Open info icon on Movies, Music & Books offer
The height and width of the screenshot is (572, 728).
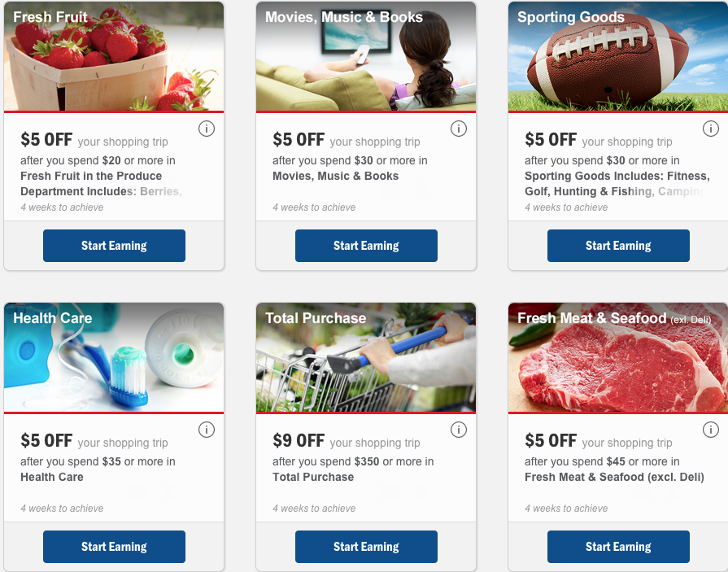[459, 129]
